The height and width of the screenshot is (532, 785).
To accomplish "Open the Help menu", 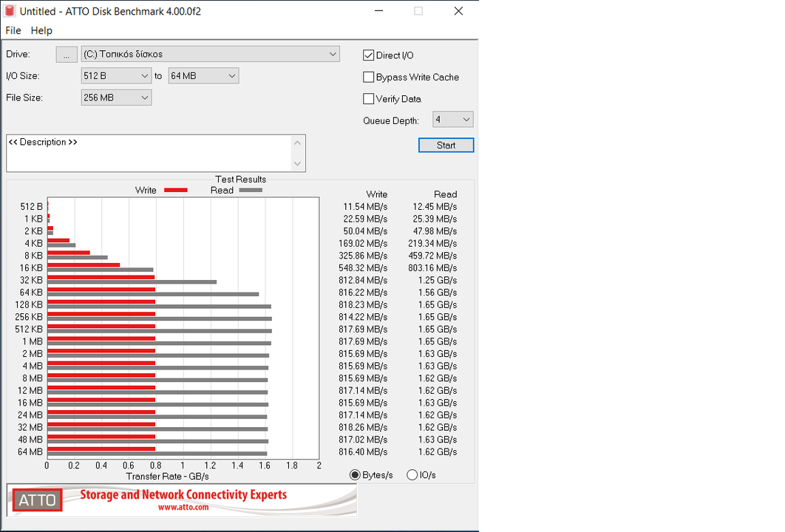I will click(x=41, y=30).
